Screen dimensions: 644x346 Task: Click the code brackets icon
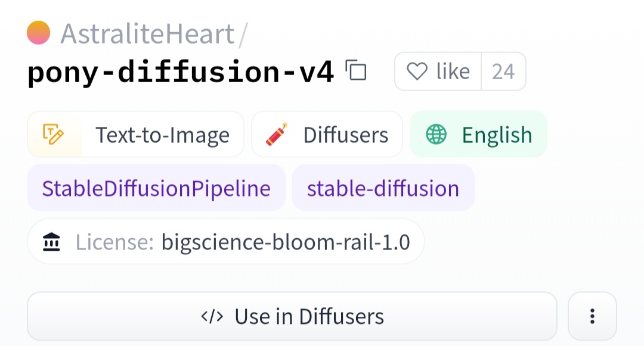point(212,316)
